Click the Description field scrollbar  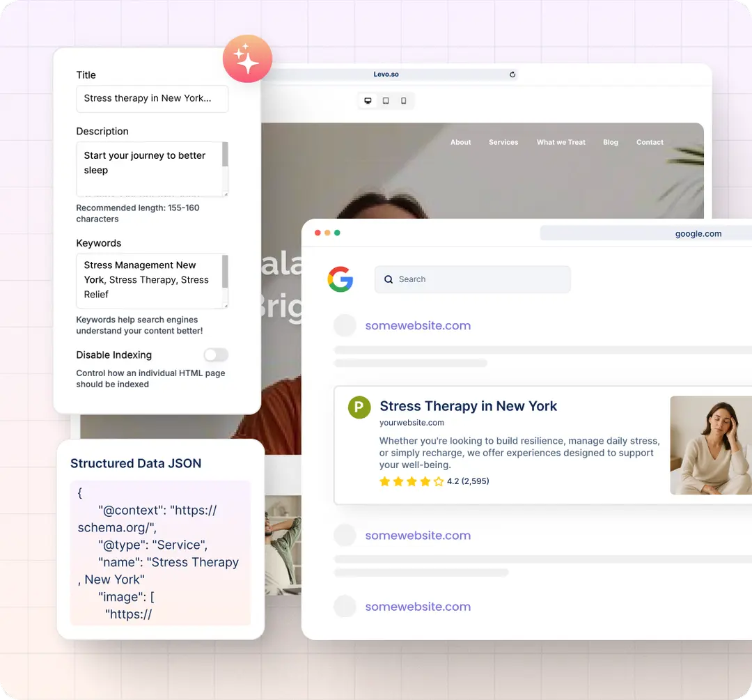[225, 155]
